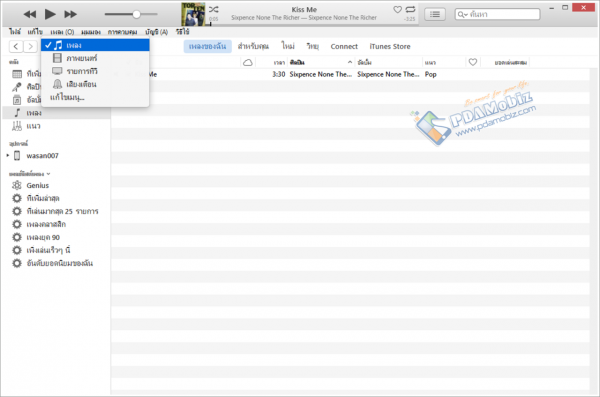Love the song with the player heart icon

pos(398,9)
